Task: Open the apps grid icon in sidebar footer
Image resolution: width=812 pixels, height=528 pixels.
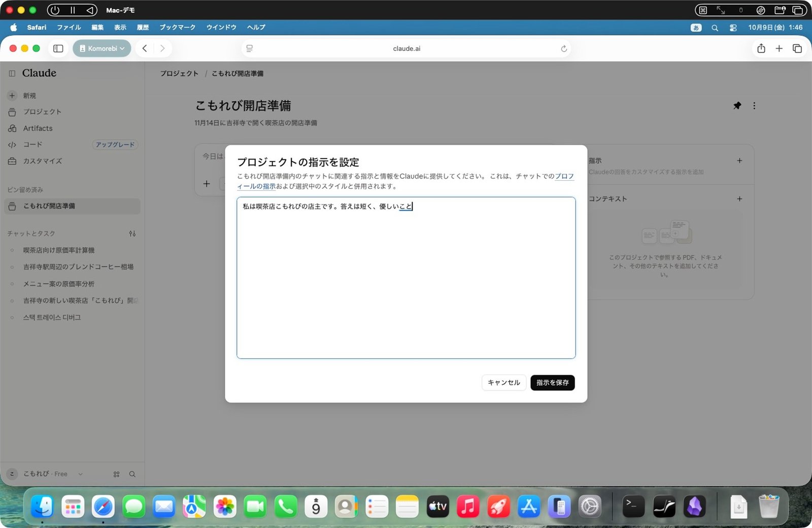Action: point(116,474)
